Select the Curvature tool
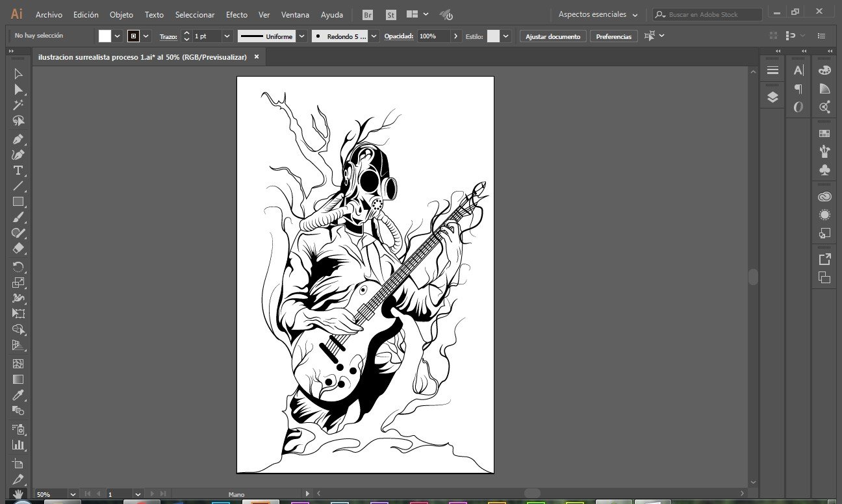The width and height of the screenshot is (842, 504). point(18,155)
